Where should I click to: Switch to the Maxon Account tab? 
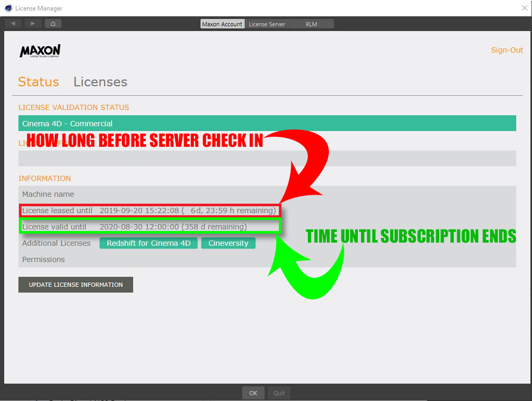[x=222, y=24]
